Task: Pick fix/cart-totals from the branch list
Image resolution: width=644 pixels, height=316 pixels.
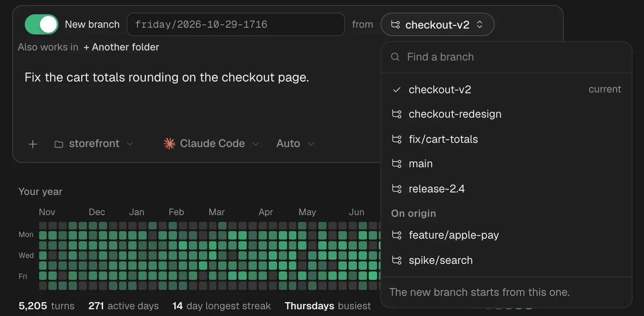Action: pos(507,139)
